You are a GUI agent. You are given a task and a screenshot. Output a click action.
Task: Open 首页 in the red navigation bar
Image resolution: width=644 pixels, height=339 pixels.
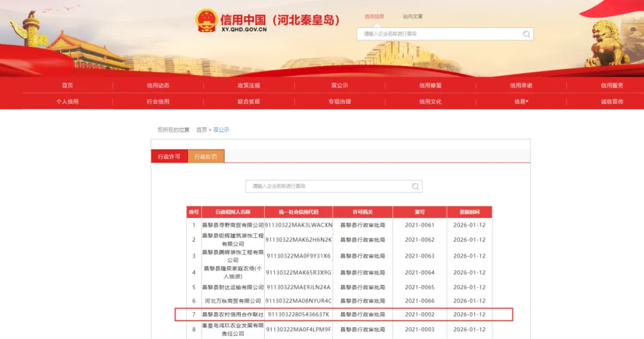tap(67, 85)
